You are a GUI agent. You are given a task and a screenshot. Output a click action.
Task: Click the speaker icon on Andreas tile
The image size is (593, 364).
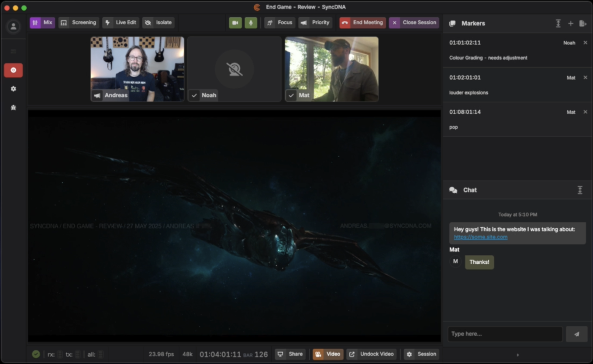pos(97,95)
